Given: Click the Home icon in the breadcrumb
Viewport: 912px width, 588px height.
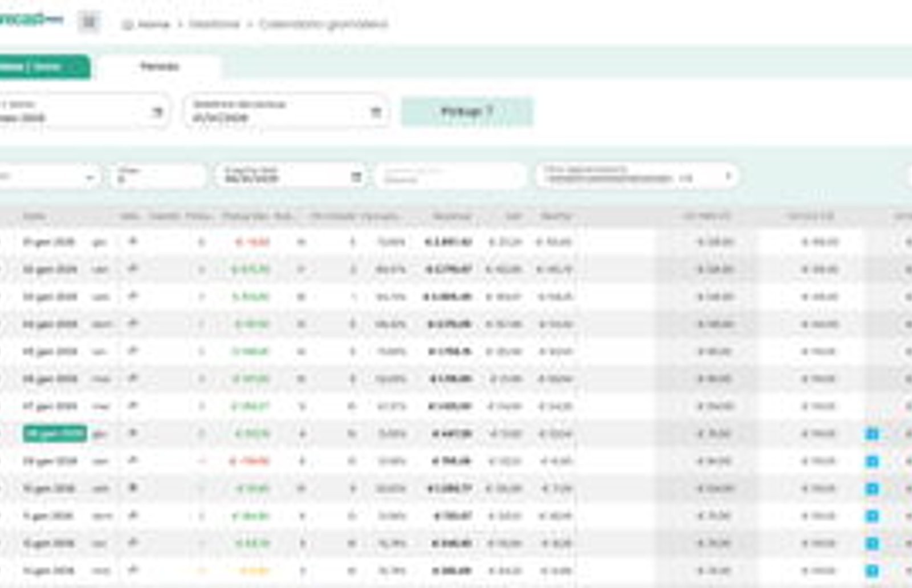Looking at the screenshot, I should (x=128, y=24).
